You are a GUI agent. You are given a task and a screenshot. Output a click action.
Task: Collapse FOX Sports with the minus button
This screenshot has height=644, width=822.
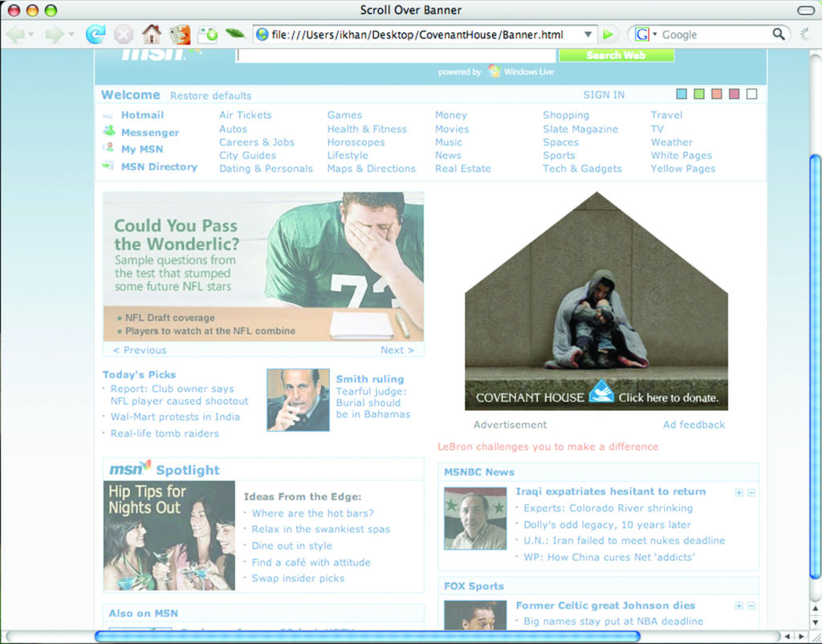click(751, 605)
